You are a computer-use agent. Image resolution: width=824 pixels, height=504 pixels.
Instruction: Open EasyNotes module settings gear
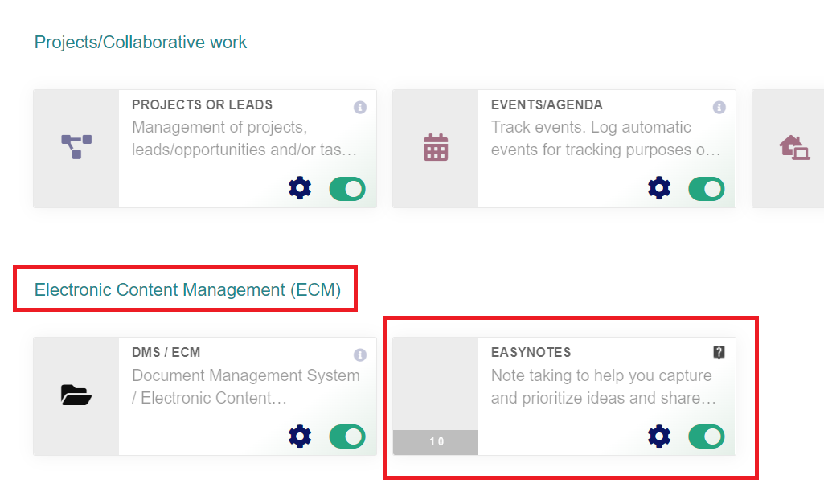tap(659, 436)
